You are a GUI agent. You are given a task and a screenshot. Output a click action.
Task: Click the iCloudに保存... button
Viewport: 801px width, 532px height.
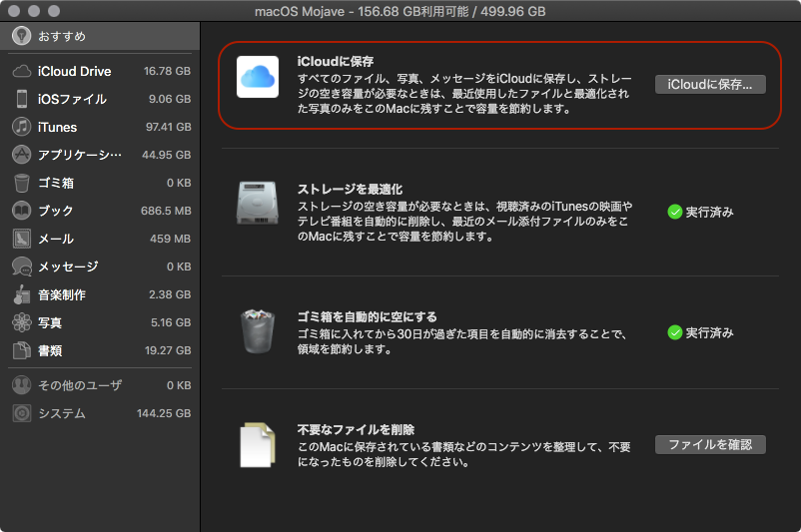click(x=710, y=84)
